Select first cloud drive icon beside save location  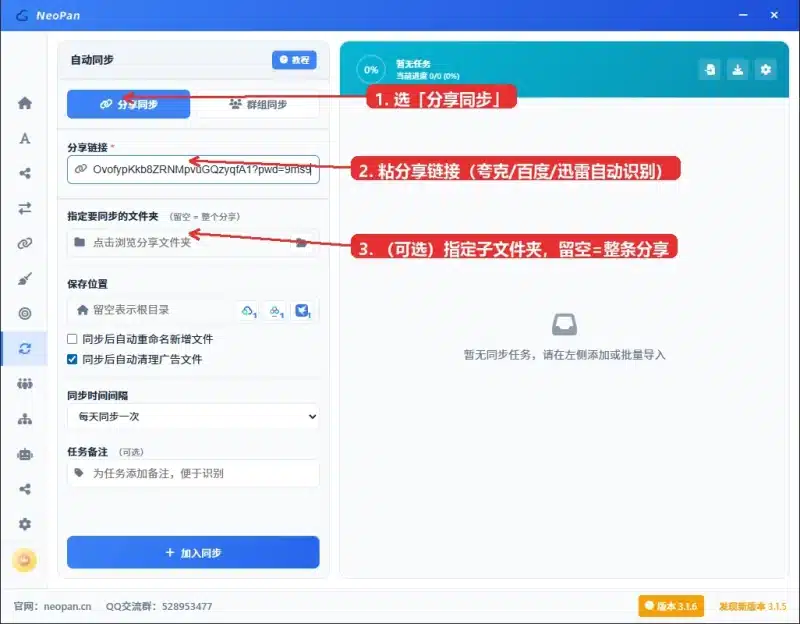click(x=248, y=311)
